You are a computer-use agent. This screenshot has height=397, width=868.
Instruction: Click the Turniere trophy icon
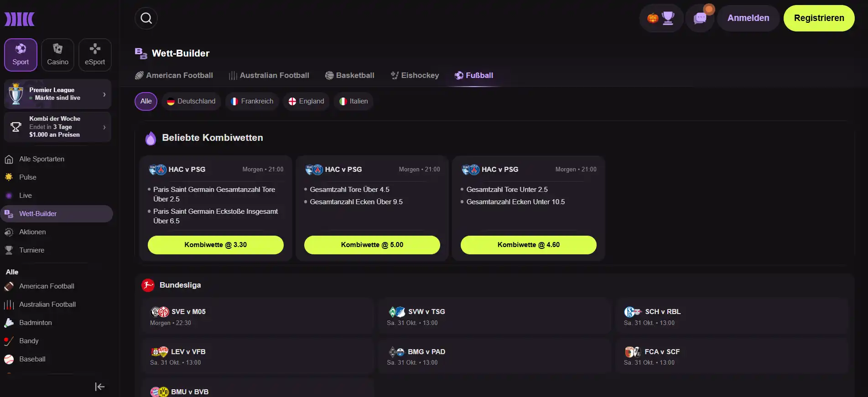9,250
